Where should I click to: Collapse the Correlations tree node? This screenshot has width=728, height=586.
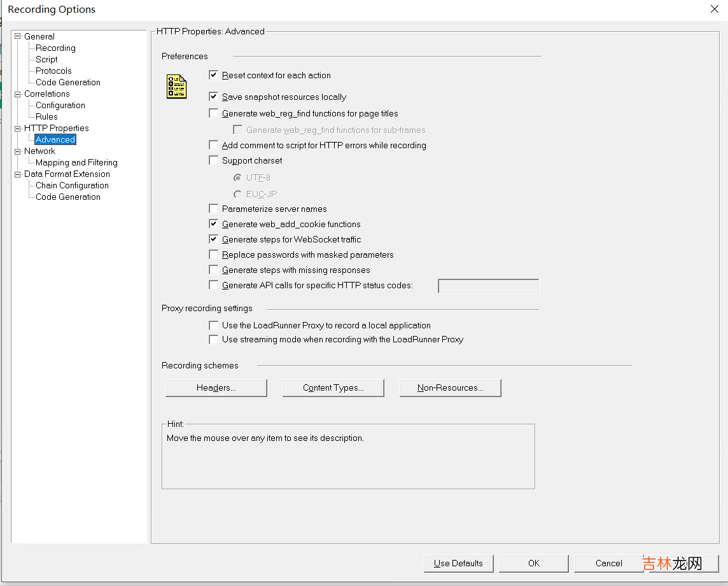coord(18,94)
